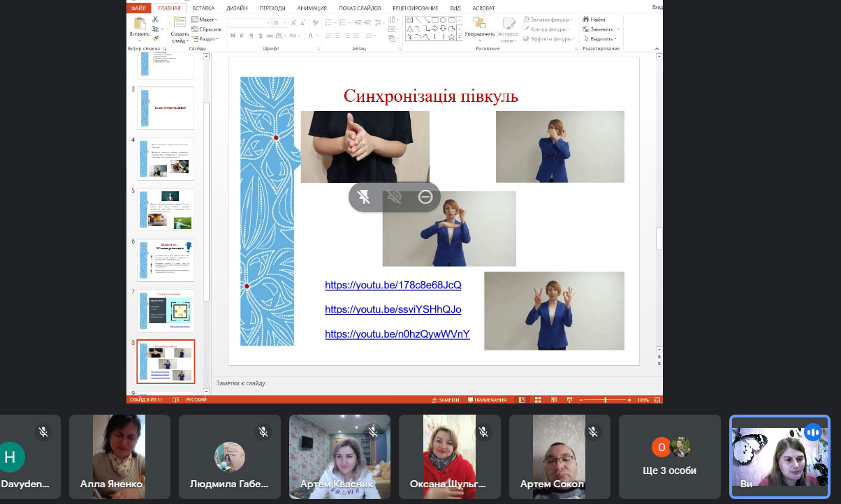Image resolution: width=841 pixels, height=504 pixels.
Task: Click the Сбросить (Reset) button
Action: (207, 29)
